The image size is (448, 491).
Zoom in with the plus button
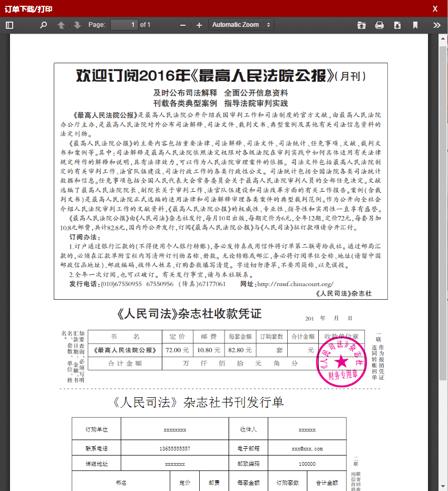199,25
